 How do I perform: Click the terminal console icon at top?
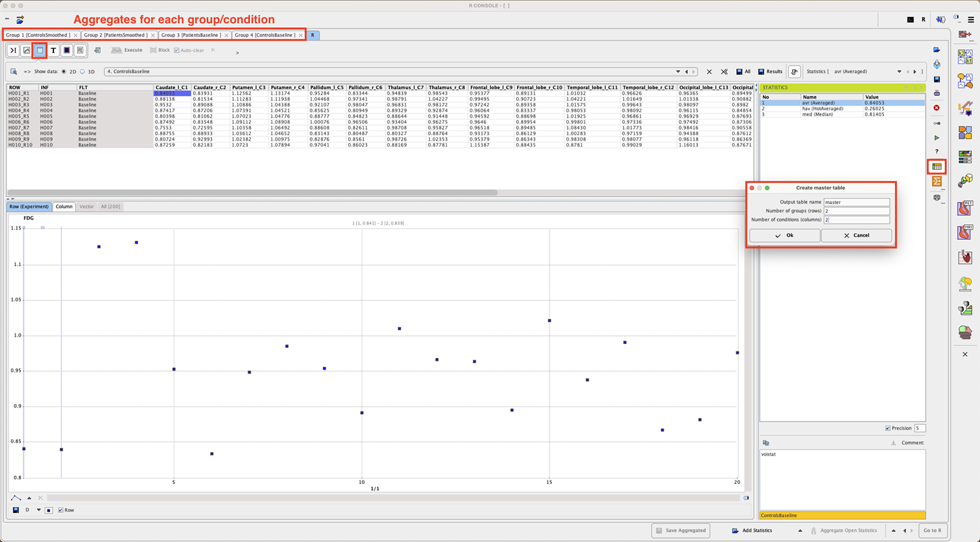coord(910,20)
